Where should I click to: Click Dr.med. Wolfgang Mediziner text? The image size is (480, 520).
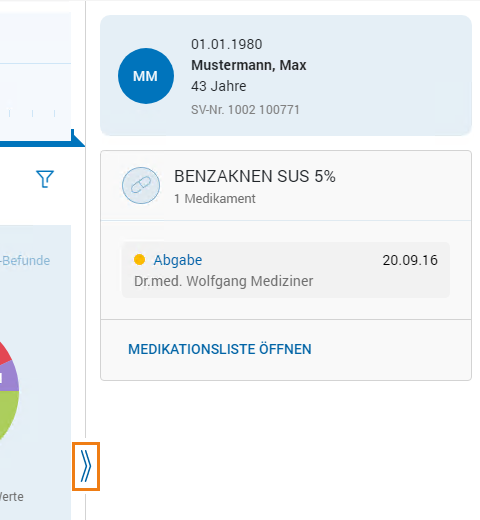(224, 281)
